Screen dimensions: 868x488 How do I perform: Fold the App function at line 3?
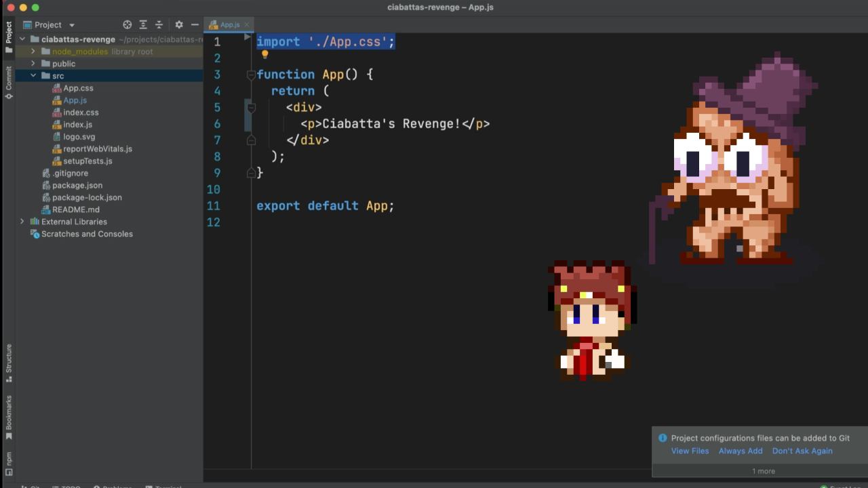[x=251, y=75]
